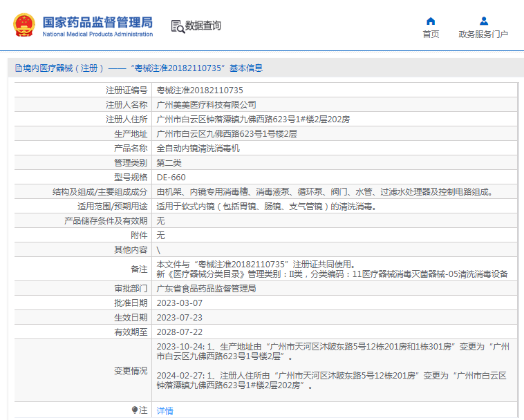Screen dimensions: 524x420
Task: Select the 结构及组成 description text
Action: (x=324, y=192)
